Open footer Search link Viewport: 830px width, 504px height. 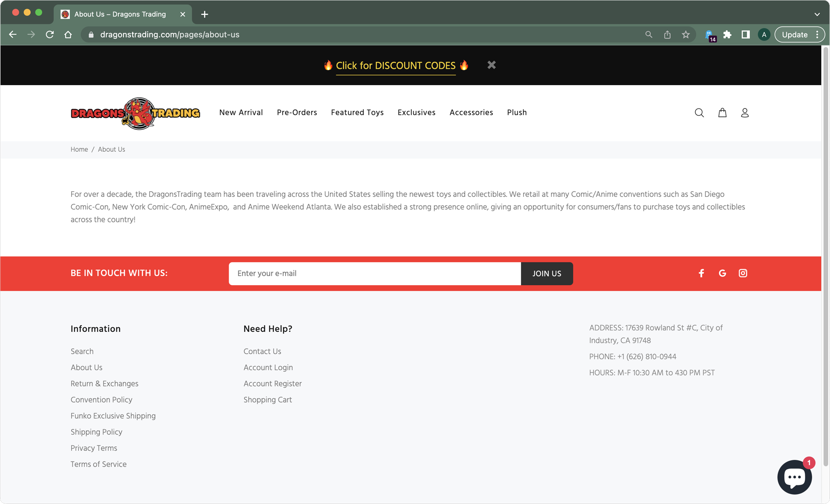coord(82,351)
